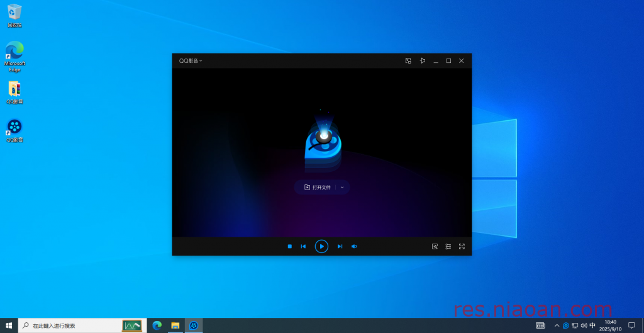644x333 pixels.
Task: Open the player toolbox icon
Action: click(x=435, y=246)
